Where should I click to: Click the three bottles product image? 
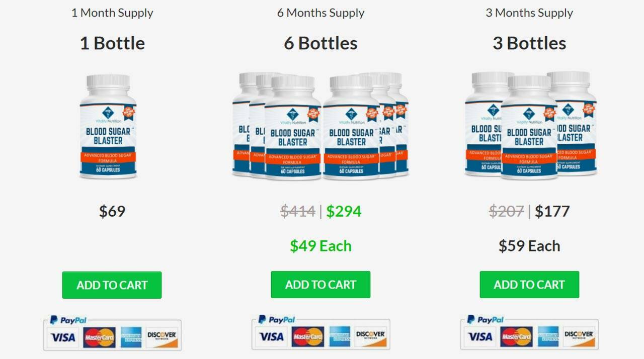[x=530, y=125]
